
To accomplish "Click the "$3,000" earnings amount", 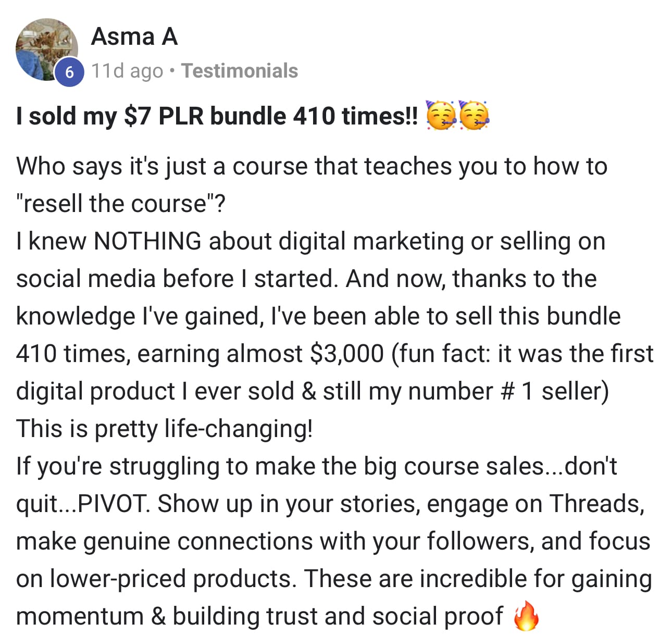I will click(x=346, y=354).
